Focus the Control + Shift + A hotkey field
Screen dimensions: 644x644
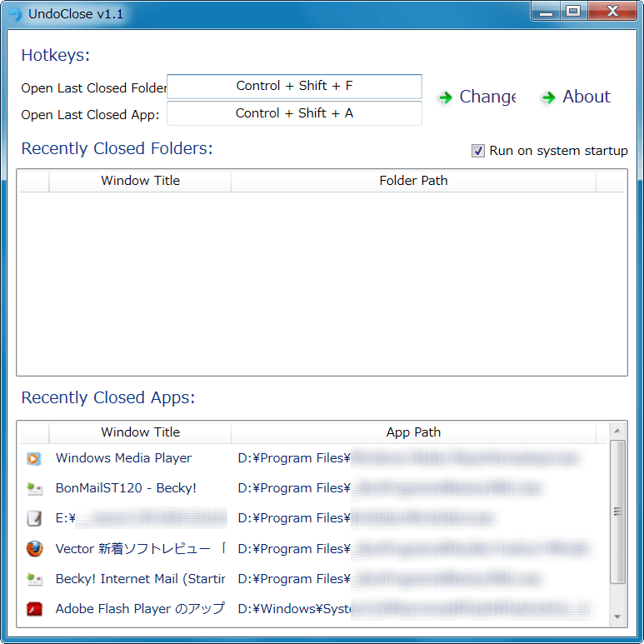pyautogui.click(x=294, y=113)
